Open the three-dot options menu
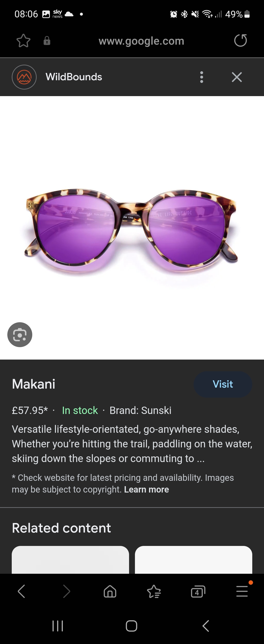 202,77
